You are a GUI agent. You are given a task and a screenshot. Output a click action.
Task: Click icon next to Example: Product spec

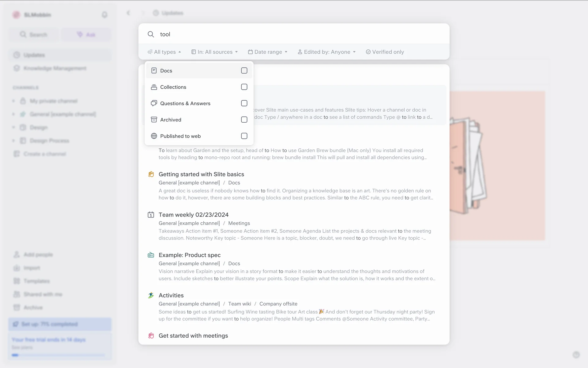click(x=151, y=255)
